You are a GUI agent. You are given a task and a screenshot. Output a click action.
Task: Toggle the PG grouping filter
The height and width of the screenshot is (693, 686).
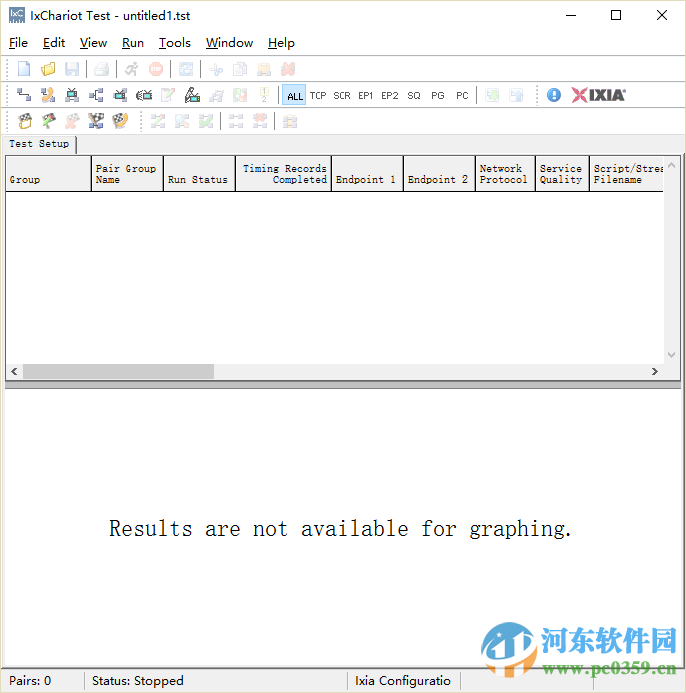(438, 95)
